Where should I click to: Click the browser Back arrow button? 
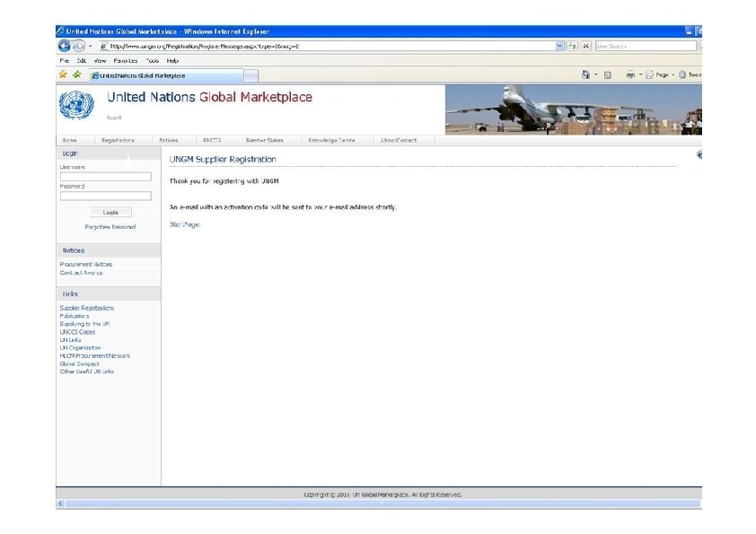click(x=65, y=46)
